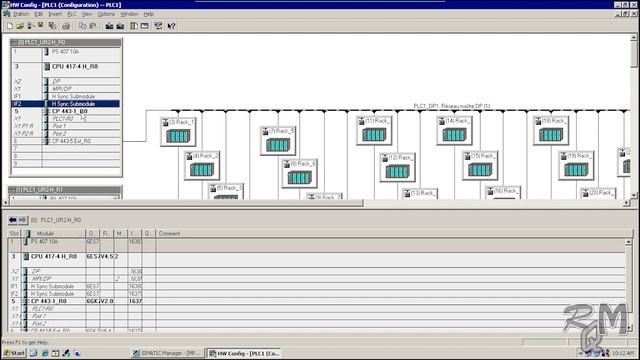
Task: Switch to SIMATIC Manager taskbar button
Action: click(167, 353)
